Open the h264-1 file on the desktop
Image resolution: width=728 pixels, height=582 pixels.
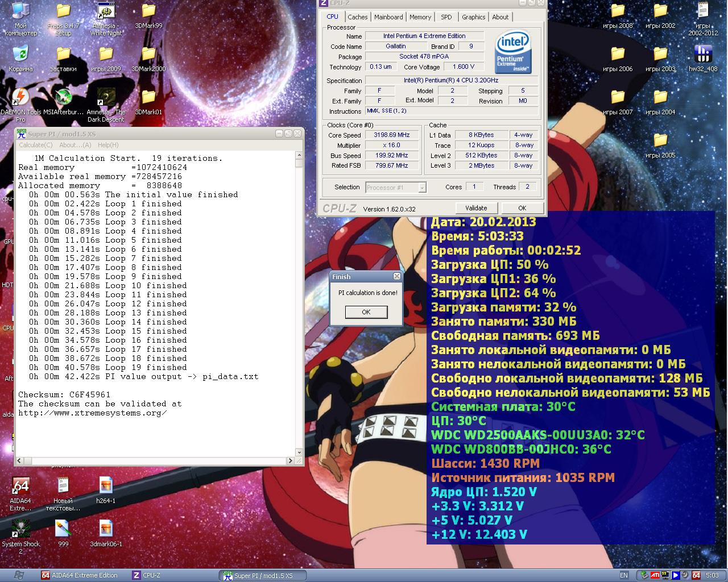[106, 490]
